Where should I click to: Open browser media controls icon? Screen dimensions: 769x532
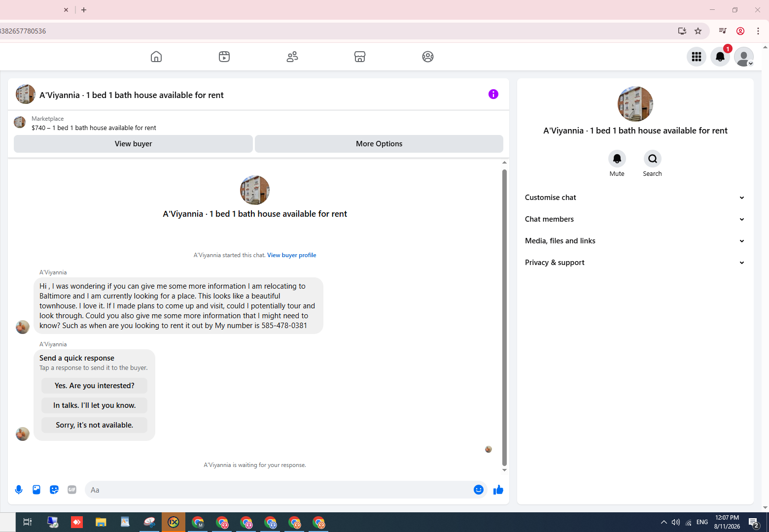(723, 31)
